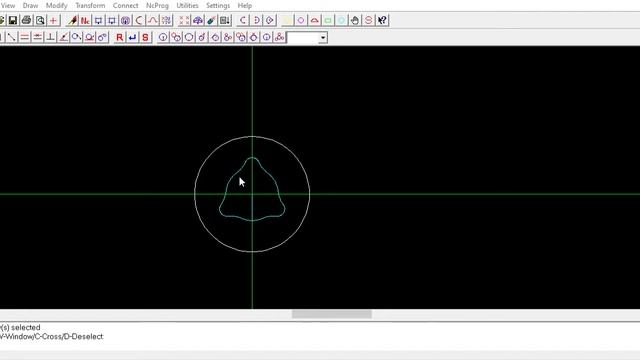Click the blue return arrow icon
The height and width of the screenshot is (360, 640).
coord(132,38)
